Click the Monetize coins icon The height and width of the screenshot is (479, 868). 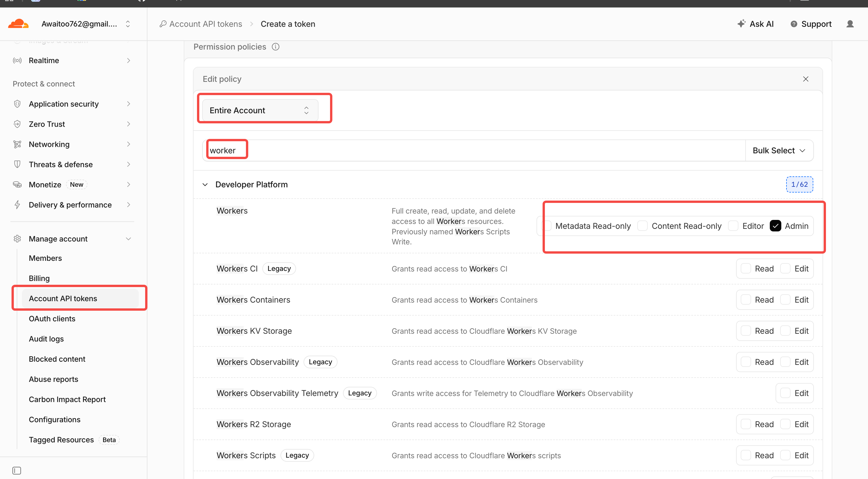pyautogui.click(x=17, y=184)
